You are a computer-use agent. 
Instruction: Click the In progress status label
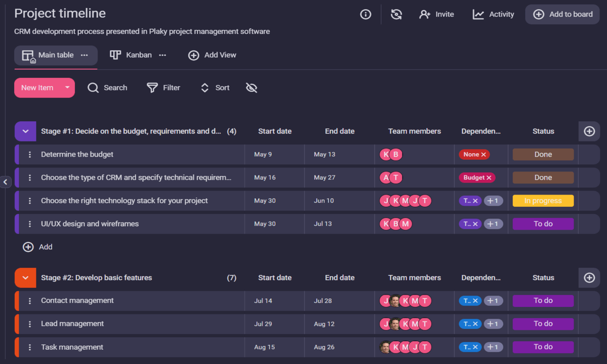click(543, 200)
